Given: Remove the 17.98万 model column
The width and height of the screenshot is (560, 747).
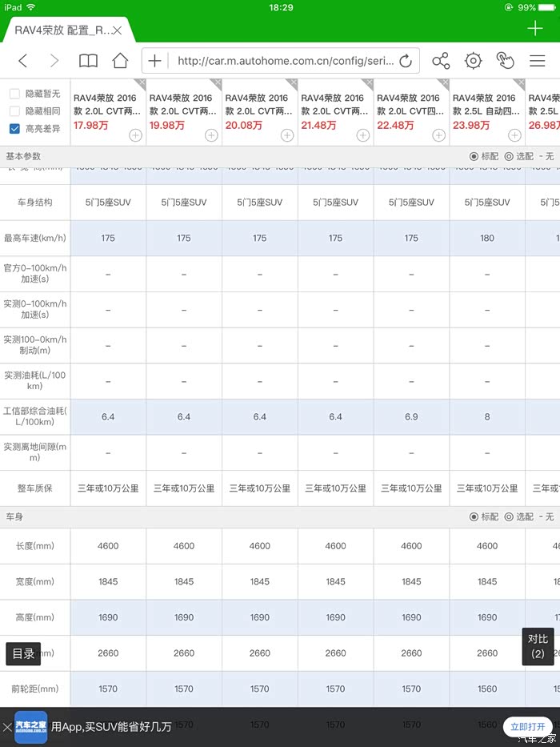Looking at the screenshot, I should pyautogui.click(x=141, y=84).
